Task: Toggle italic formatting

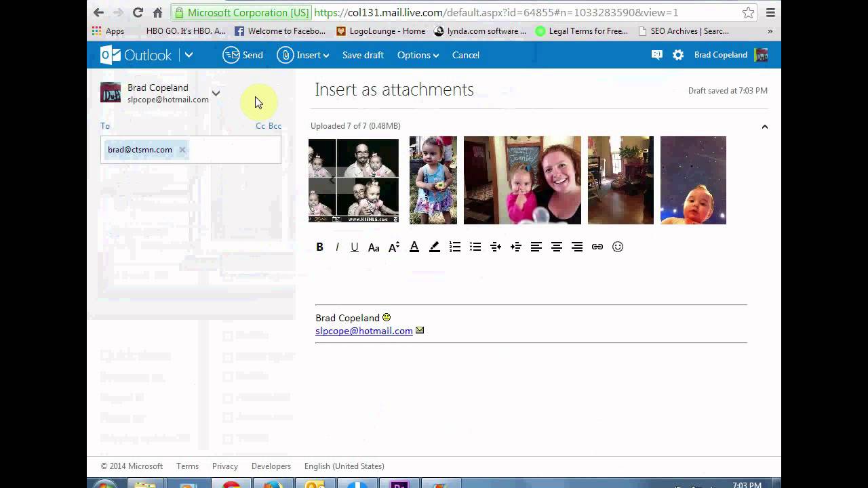Action: tap(337, 247)
